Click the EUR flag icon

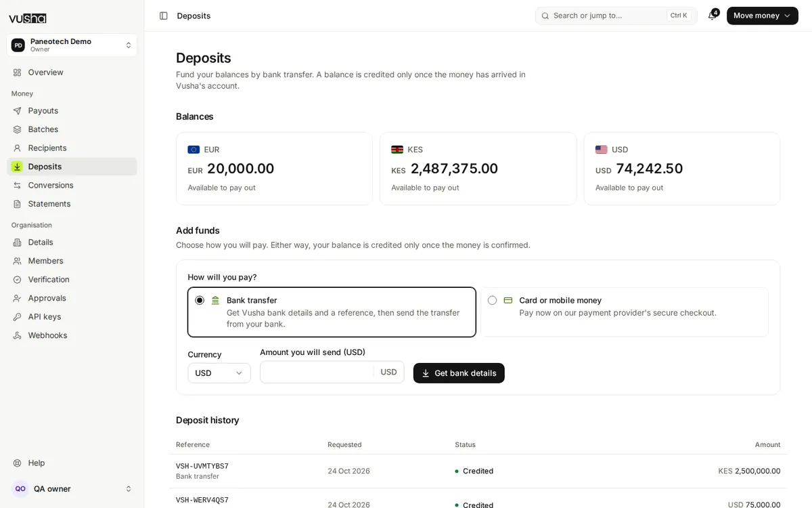194,150
